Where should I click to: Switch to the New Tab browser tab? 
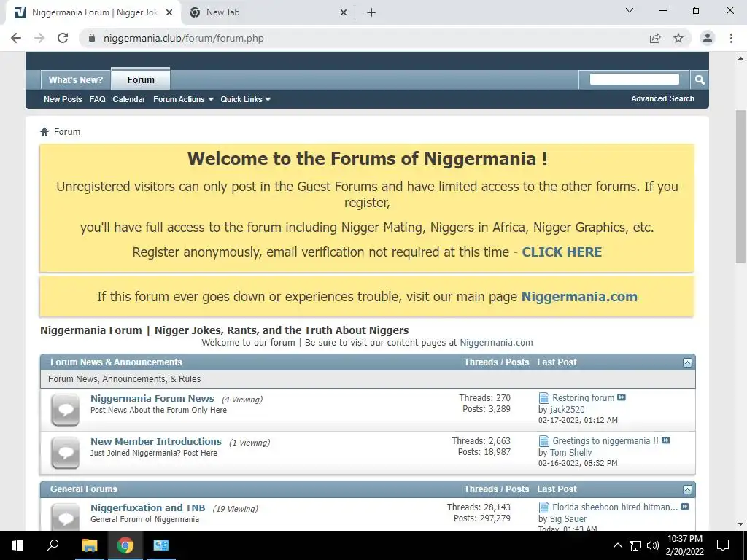(x=268, y=13)
